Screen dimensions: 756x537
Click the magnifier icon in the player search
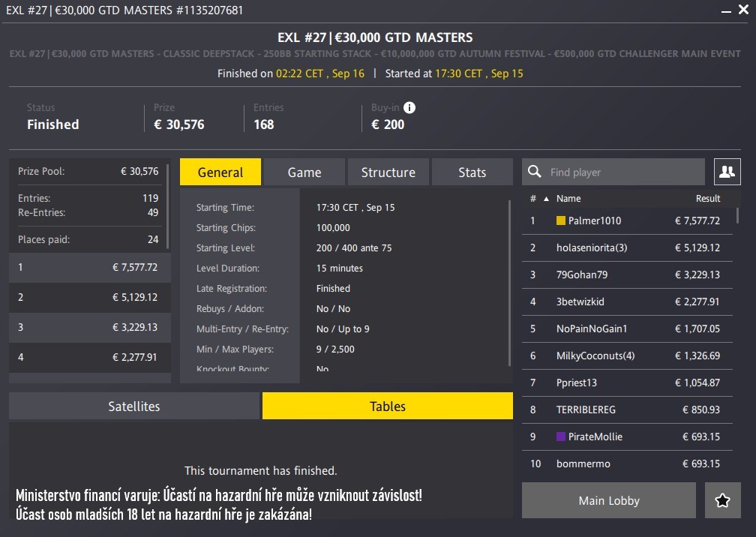[534, 172]
